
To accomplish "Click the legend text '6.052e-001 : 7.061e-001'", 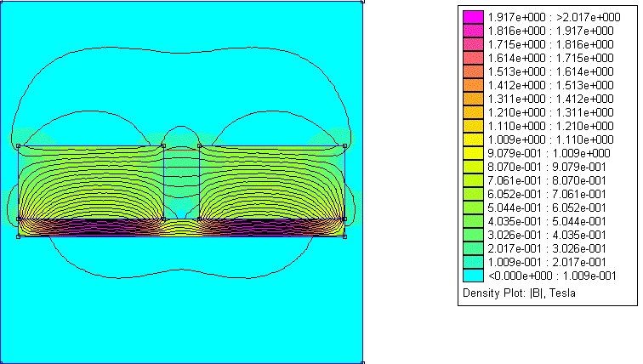I will click(547, 194).
